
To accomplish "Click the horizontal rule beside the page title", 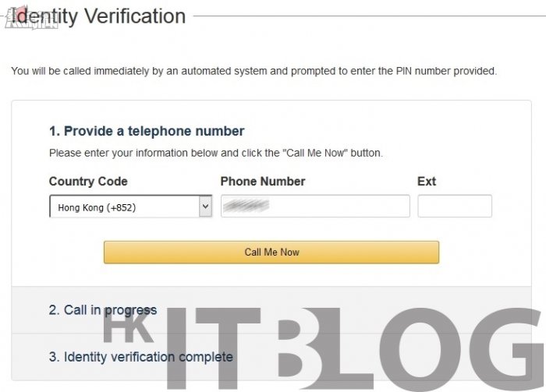I will (369, 16).
